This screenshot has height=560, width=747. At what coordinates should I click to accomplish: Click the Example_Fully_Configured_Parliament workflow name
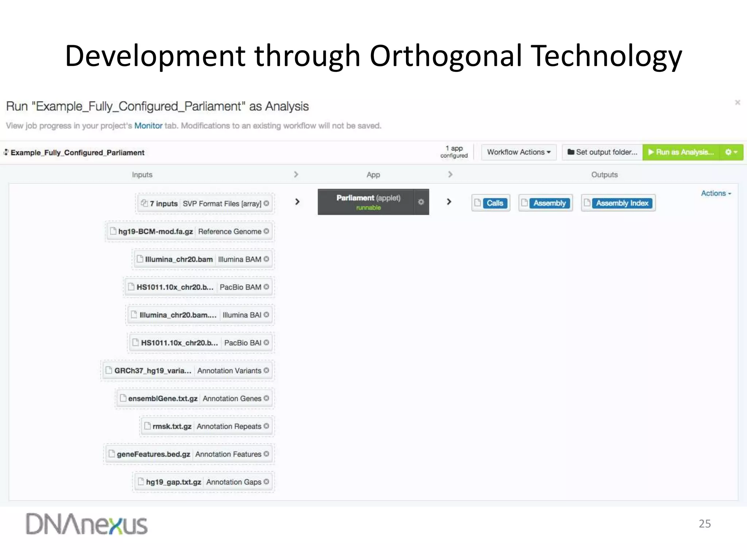(77, 153)
